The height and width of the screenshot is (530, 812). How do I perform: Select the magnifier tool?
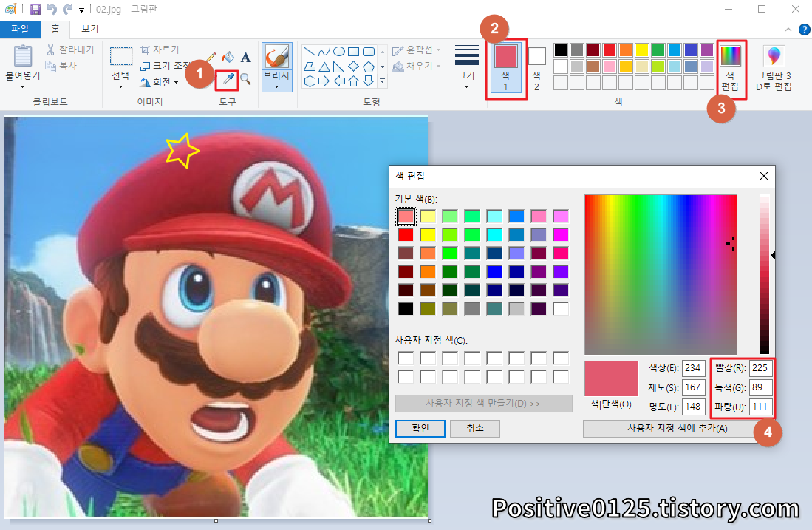coord(245,79)
